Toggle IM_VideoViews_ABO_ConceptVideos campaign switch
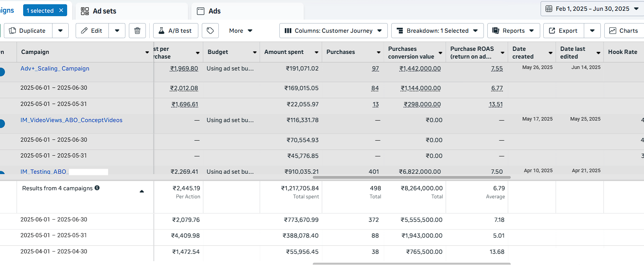Viewport: 644px width, 265px height. (x=1, y=124)
